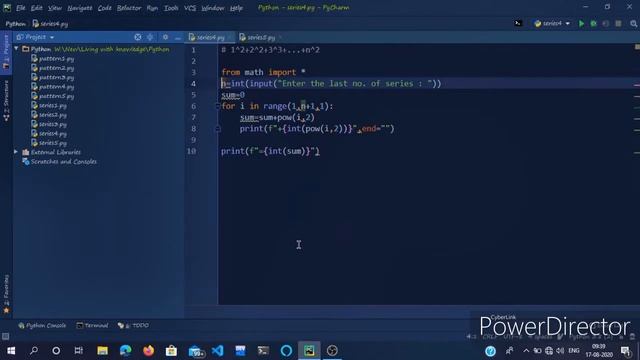Screen dimensions: 640x360
Task: Open the Code menu
Action: coord(104,8)
